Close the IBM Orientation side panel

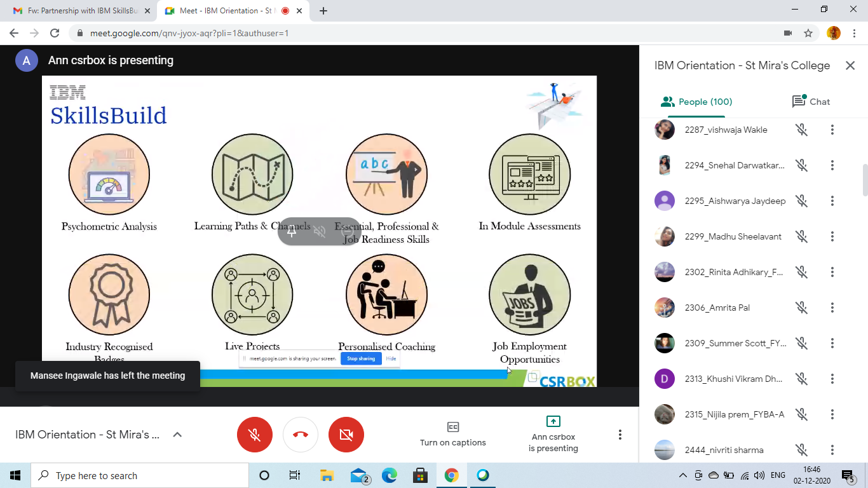coord(850,65)
